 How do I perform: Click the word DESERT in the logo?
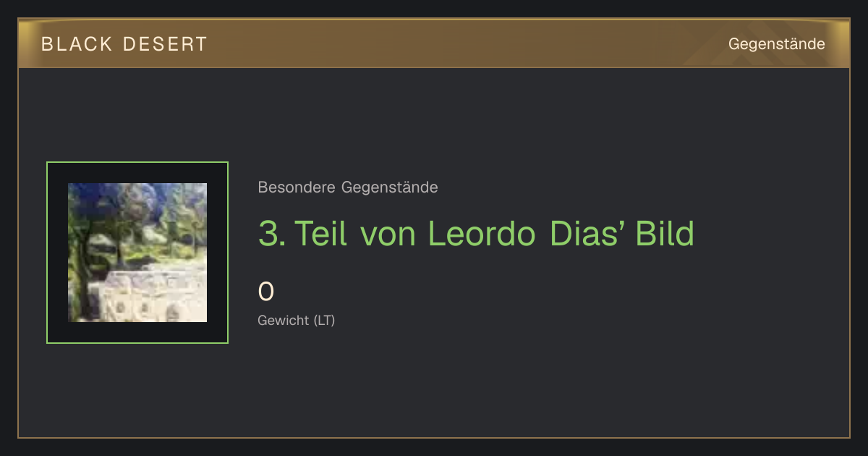[165, 44]
